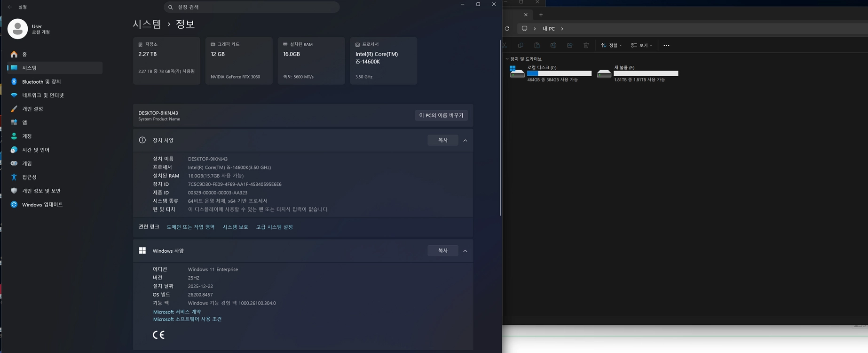Image resolution: width=868 pixels, height=353 pixels.
Task: Open the 홈 settings page
Action: pyautogui.click(x=55, y=54)
